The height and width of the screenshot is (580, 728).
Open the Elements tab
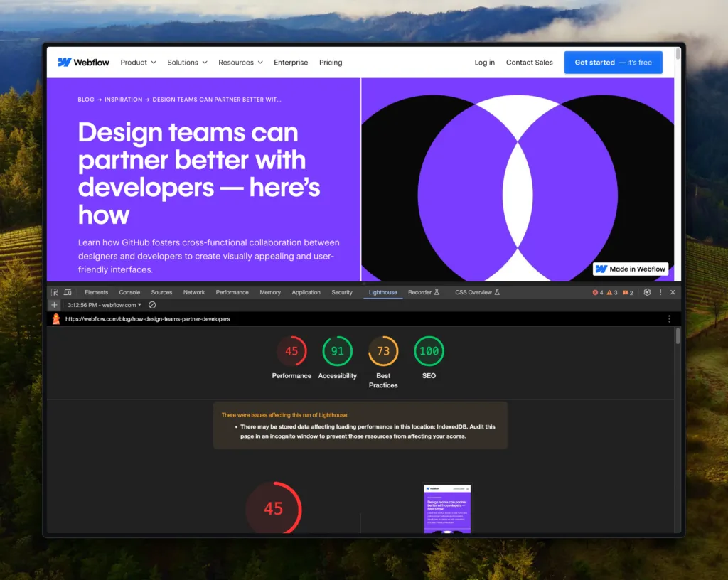96,292
